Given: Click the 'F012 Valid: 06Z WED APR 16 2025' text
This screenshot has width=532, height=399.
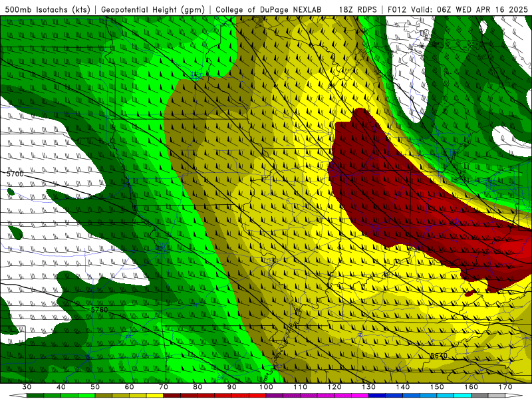Looking at the screenshot, I should tap(458, 9).
